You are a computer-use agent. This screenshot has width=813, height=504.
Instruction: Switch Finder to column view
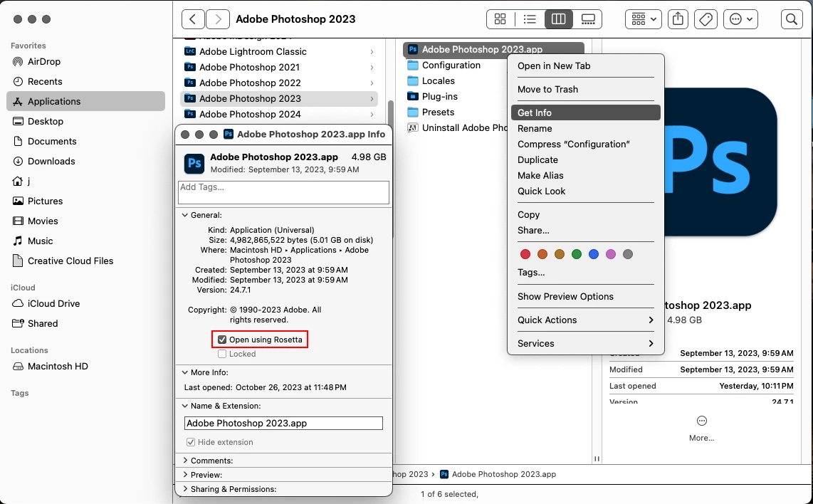click(558, 19)
